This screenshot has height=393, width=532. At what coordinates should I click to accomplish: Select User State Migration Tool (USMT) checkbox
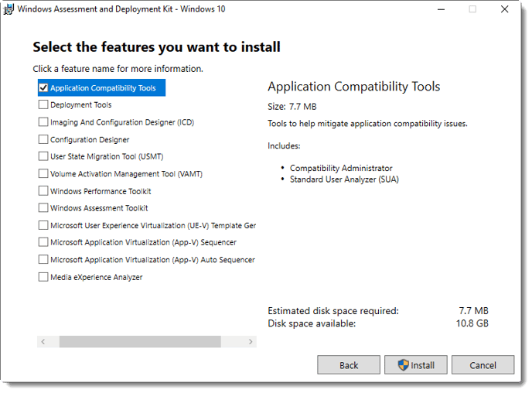point(43,156)
